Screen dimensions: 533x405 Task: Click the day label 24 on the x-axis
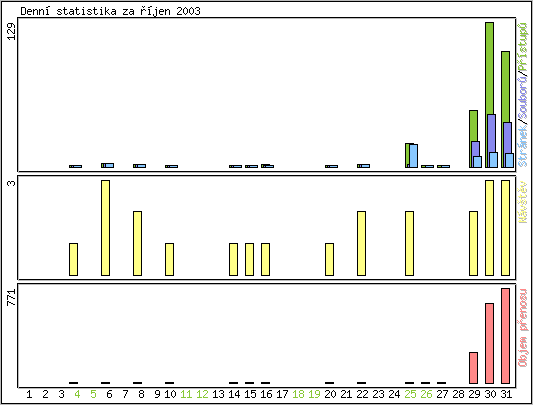pos(394,394)
